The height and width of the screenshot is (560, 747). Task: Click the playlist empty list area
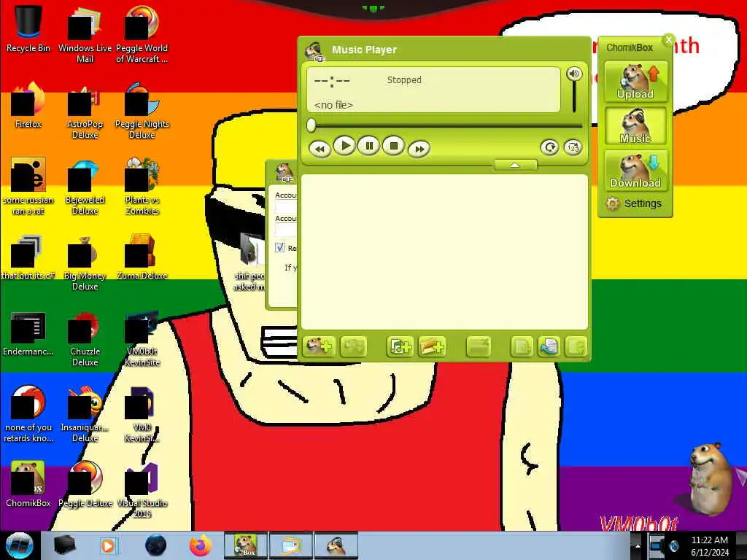tap(444, 252)
